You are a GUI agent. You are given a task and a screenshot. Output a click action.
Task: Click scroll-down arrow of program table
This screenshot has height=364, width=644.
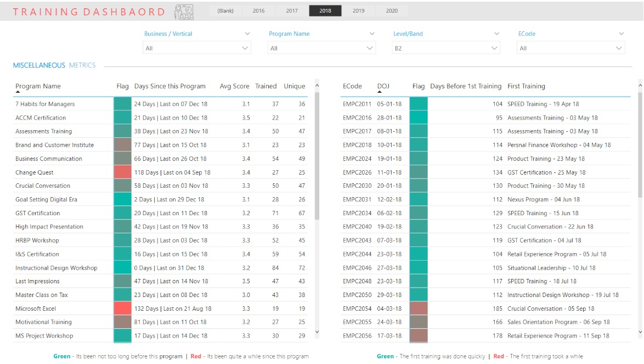[x=317, y=332]
